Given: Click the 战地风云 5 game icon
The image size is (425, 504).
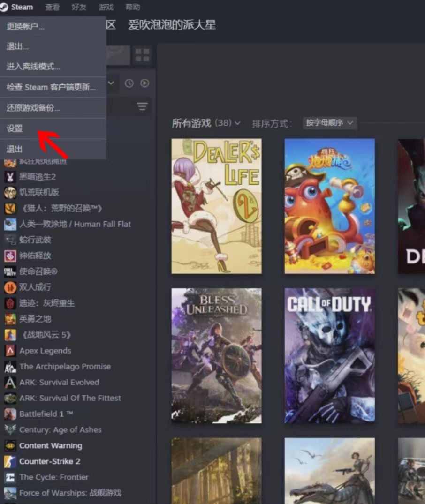Looking at the screenshot, I should [x=10, y=335].
